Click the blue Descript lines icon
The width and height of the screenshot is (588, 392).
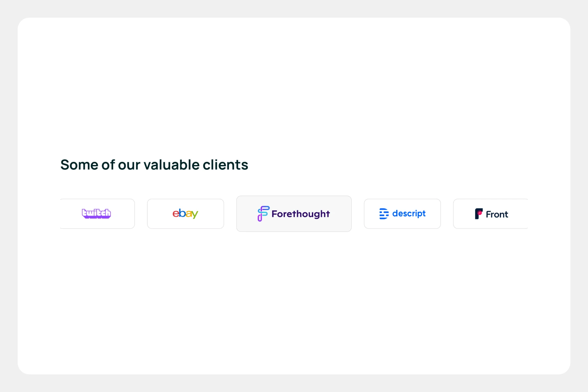tap(384, 214)
